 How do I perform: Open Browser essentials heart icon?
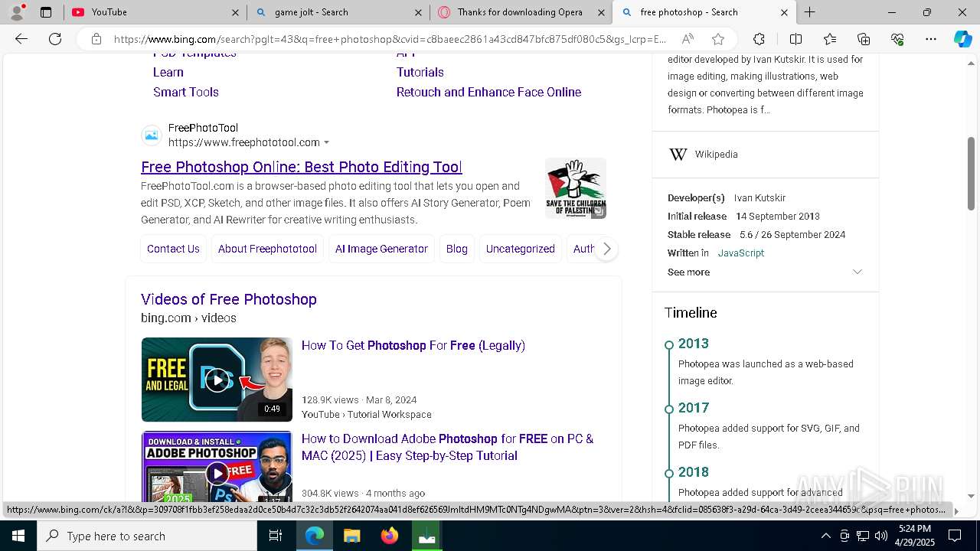pyautogui.click(x=897, y=39)
